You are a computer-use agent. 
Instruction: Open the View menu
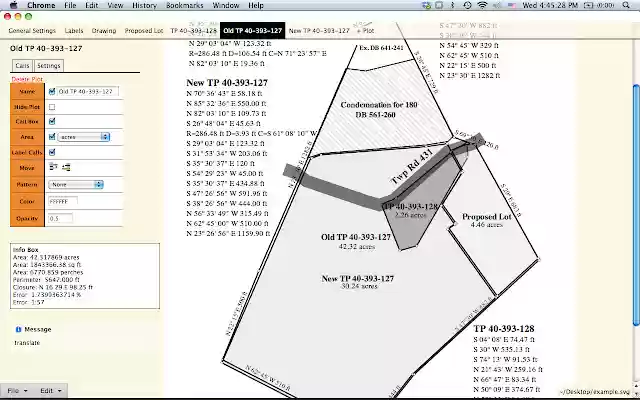[x=115, y=5]
